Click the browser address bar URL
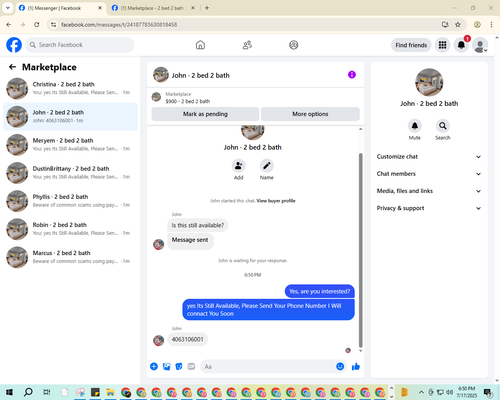Viewport: 500px width, 400px height. 119,25
